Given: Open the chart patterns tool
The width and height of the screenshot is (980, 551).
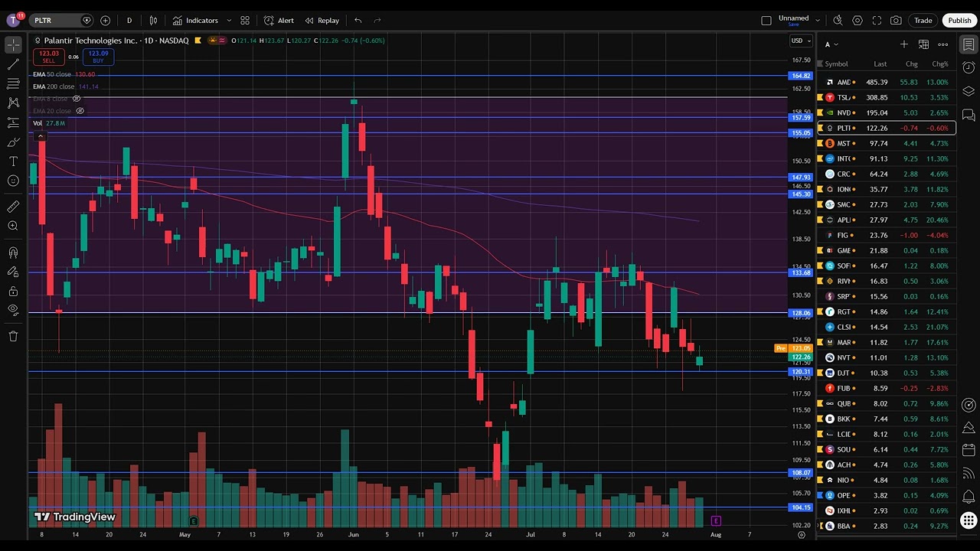Looking at the screenshot, I should (13, 103).
